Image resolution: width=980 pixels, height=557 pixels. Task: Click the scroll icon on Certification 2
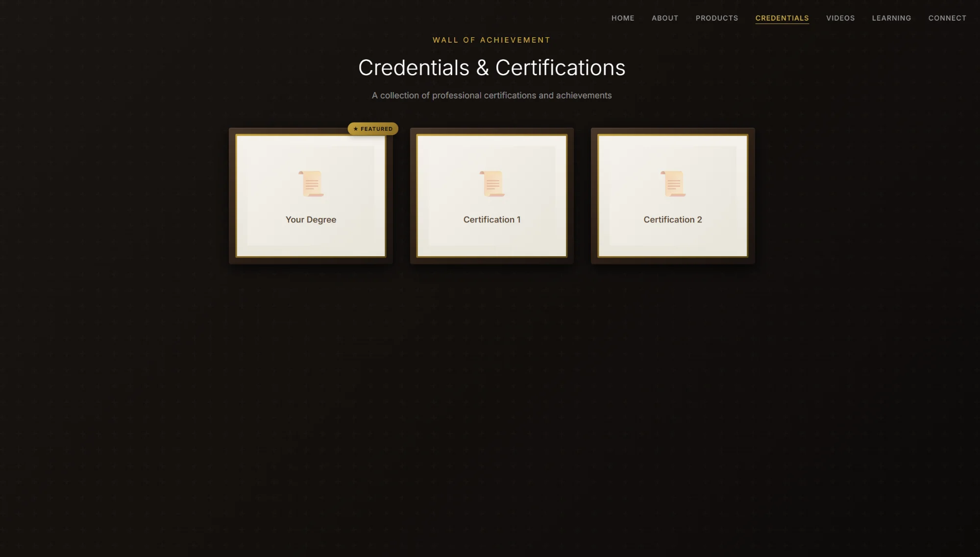[x=672, y=183]
